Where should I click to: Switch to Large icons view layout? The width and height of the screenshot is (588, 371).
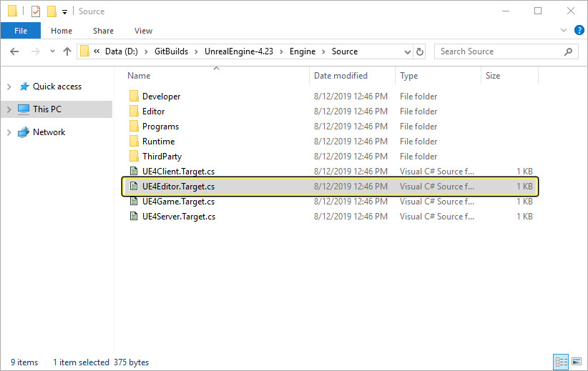click(577, 362)
